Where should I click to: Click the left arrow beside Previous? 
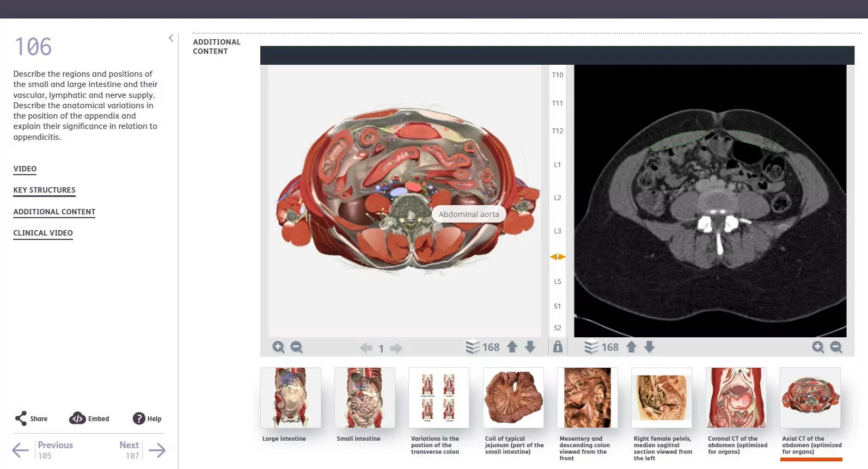21,450
